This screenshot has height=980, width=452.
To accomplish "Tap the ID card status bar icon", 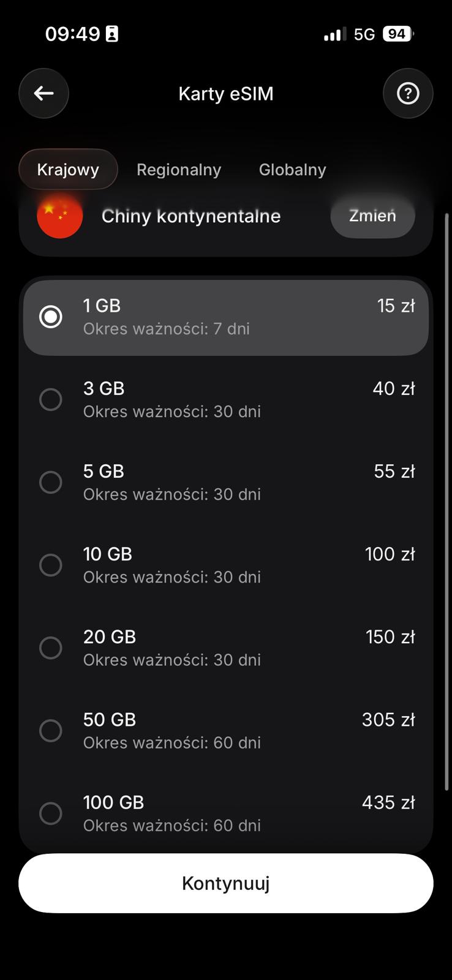I will [x=112, y=34].
